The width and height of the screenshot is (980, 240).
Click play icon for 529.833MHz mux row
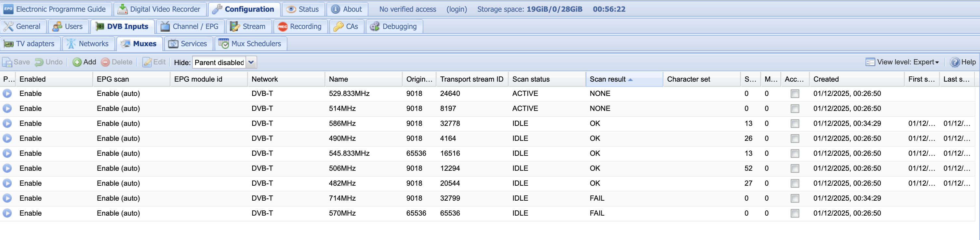(x=7, y=94)
